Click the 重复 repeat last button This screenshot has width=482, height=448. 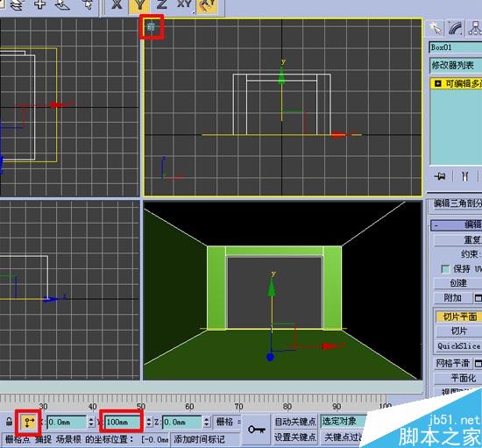(x=458, y=240)
